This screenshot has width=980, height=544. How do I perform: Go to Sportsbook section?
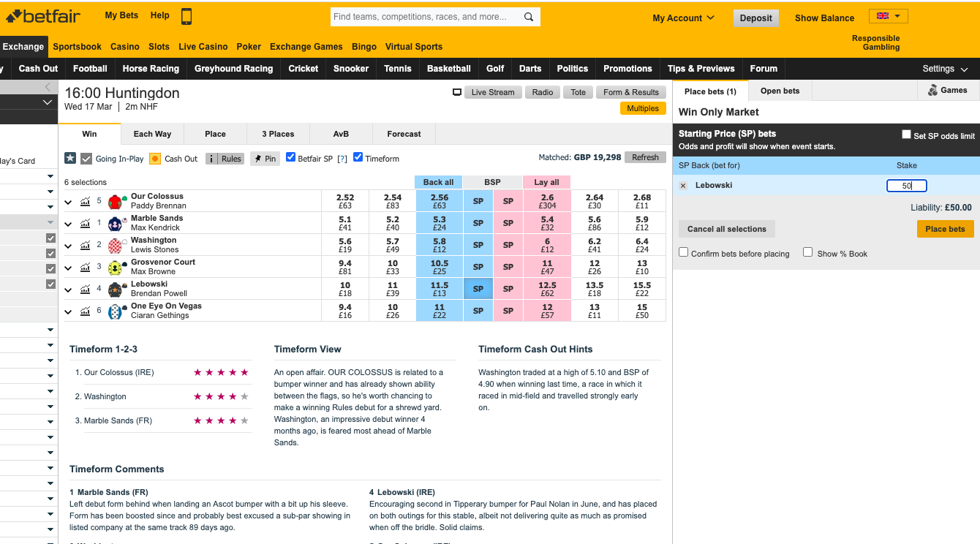[77, 47]
